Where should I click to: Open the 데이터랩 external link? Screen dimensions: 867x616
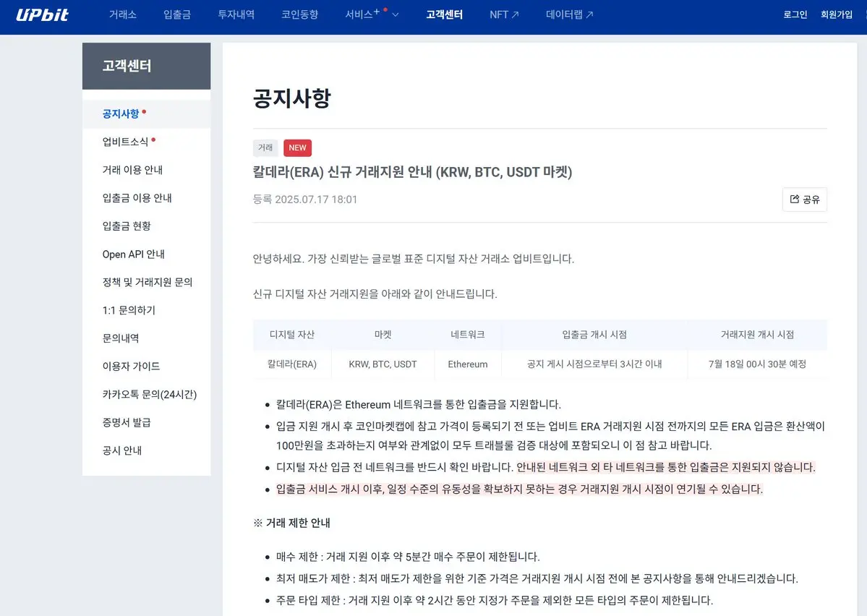point(569,14)
